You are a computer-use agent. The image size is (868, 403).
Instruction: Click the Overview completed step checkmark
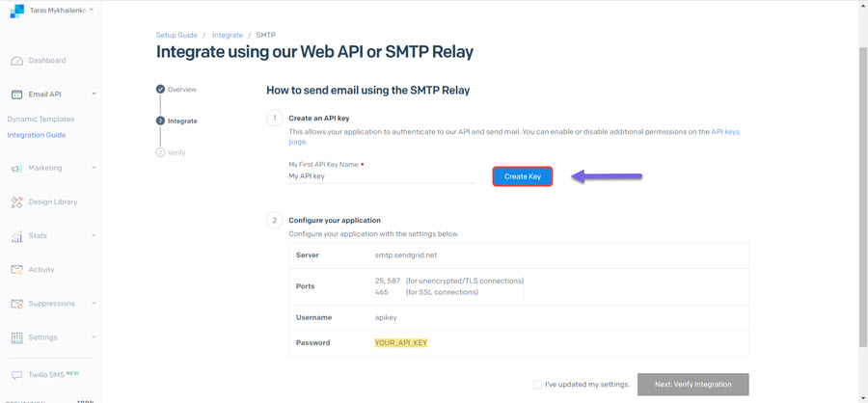tap(160, 89)
